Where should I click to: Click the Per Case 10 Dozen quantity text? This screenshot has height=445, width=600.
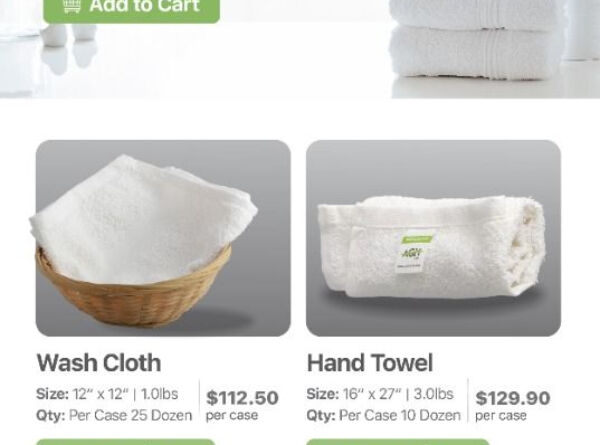click(x=399, y=415)
